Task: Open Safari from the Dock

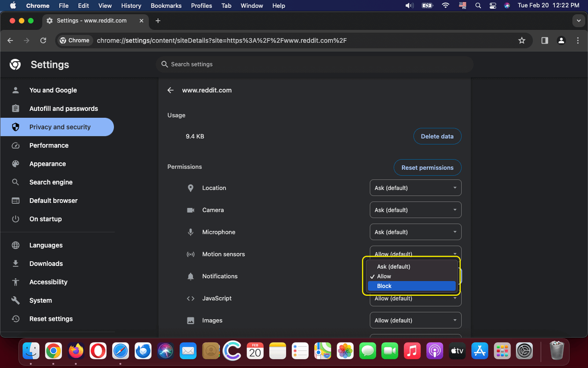Action: click(121, 351)
